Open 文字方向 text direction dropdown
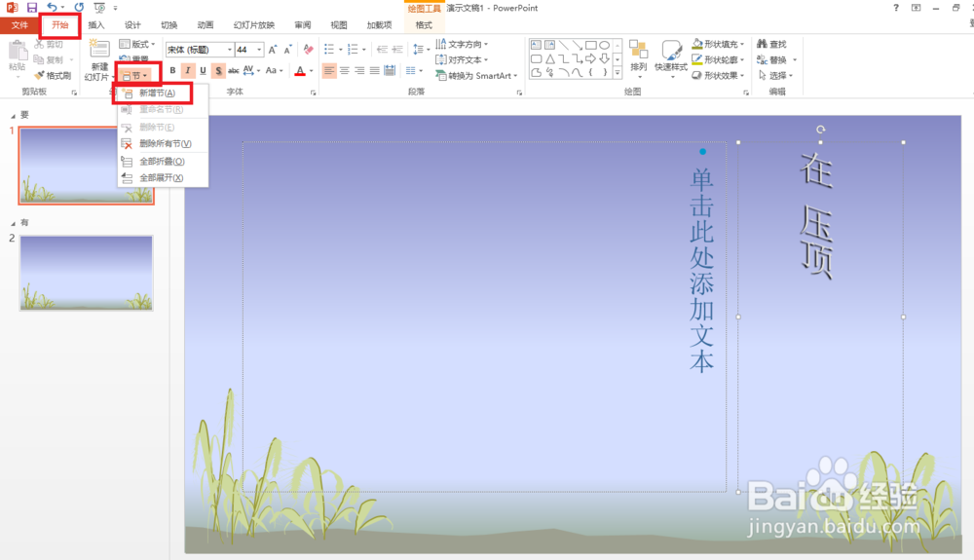974x560 pixels. (x=462, y=44)
